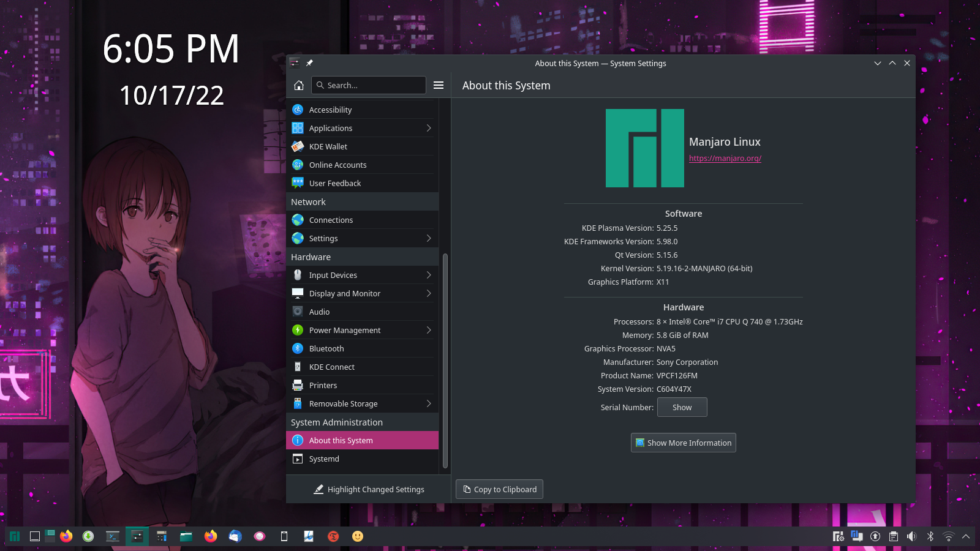980x551 pixels.
Task: Open the green download arrow app in taskbar
Action: [88, 536]
